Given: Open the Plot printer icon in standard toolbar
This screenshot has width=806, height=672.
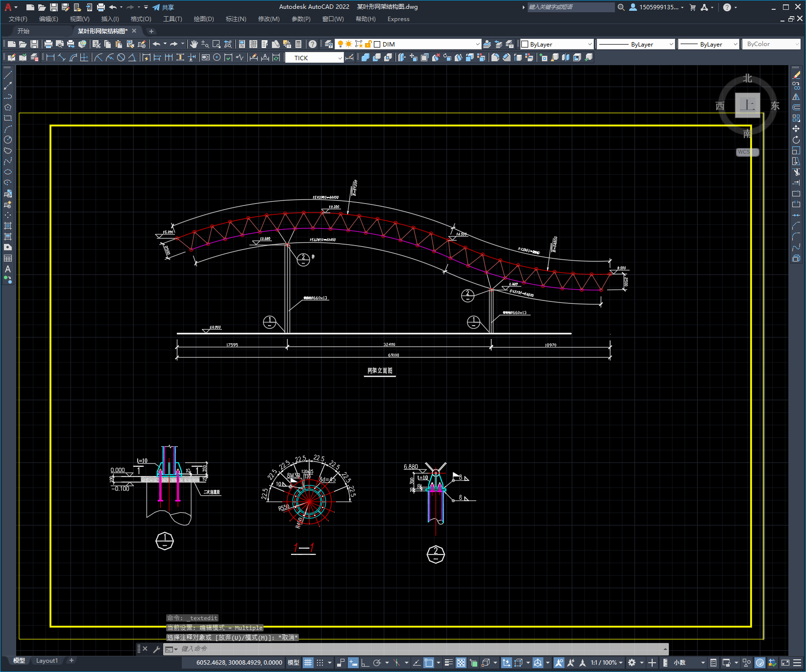Looking at the screenshot, I should pyautogui.click(x=49, y=44).
